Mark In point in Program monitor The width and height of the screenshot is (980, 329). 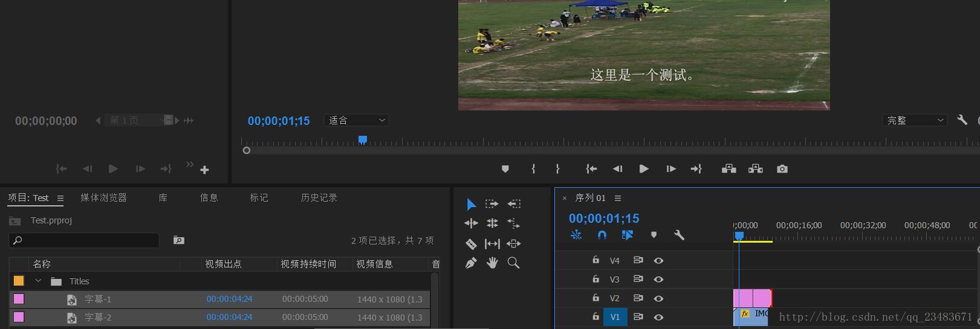(533, 169)
